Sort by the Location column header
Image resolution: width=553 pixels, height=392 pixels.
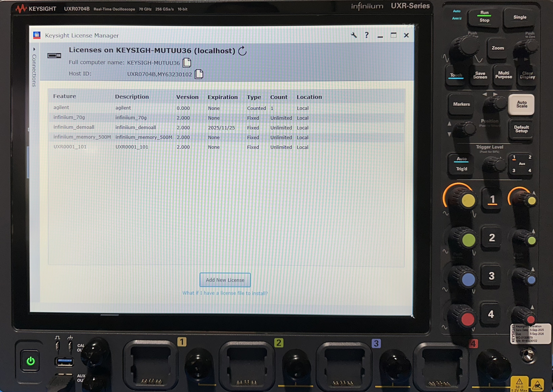(309, 97)
